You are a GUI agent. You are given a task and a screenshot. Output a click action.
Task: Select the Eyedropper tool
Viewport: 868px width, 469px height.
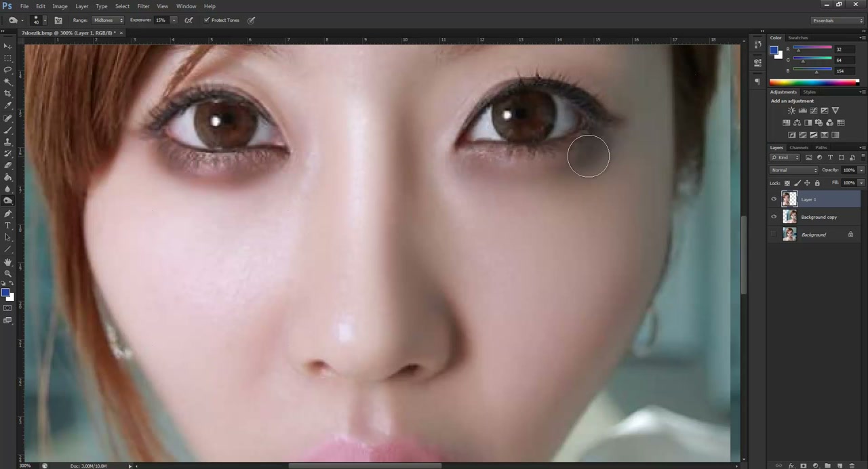click(8, 106)
